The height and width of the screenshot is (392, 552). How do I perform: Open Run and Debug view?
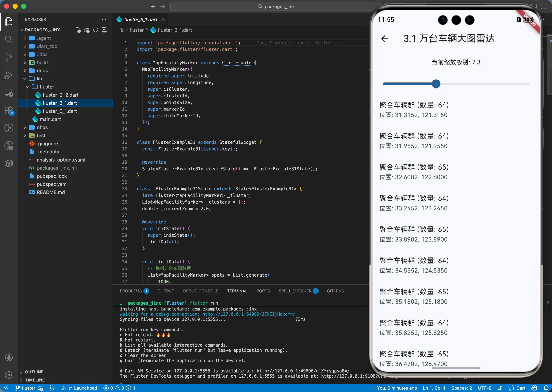(9, 75)
